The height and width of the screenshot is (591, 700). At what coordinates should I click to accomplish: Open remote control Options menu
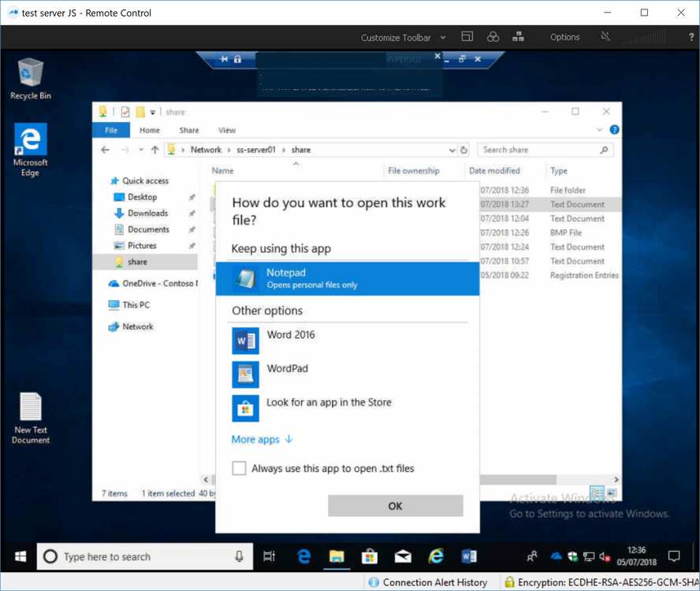point(564,37)
